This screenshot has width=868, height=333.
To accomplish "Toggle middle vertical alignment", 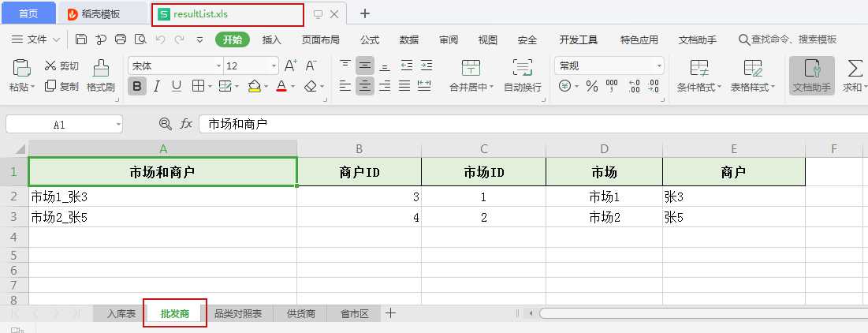I will tap(365, 65).
